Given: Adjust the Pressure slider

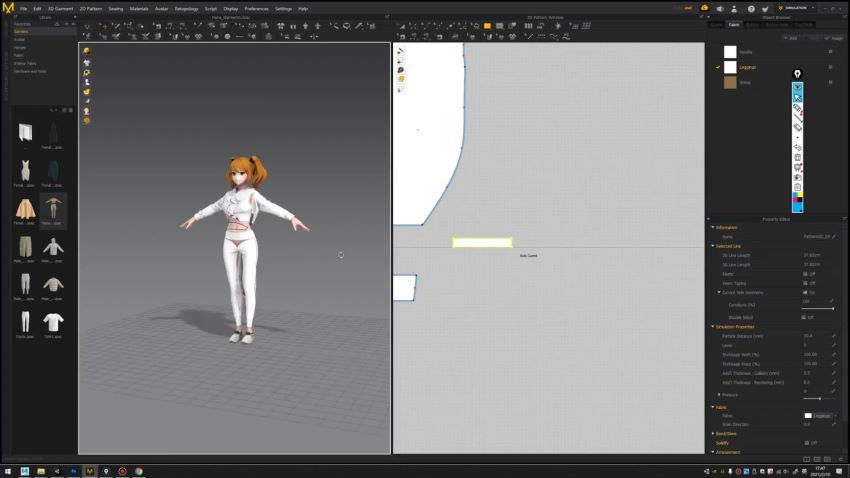Looking at the screenshot, I should (818, 398).
